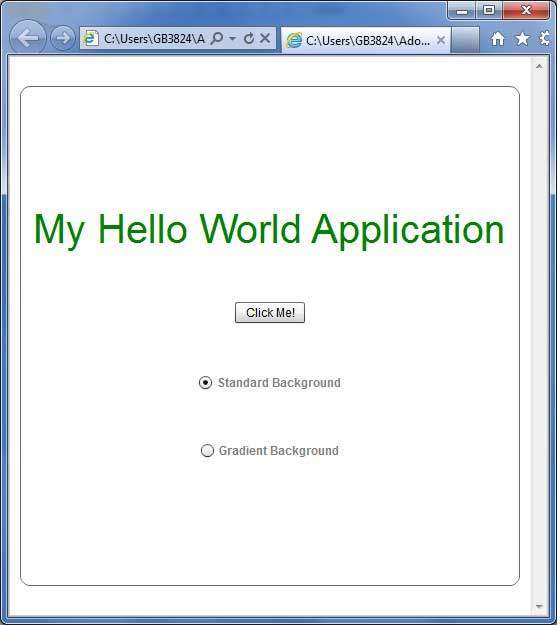Click the Gradient Background label text

click(279, 451)
